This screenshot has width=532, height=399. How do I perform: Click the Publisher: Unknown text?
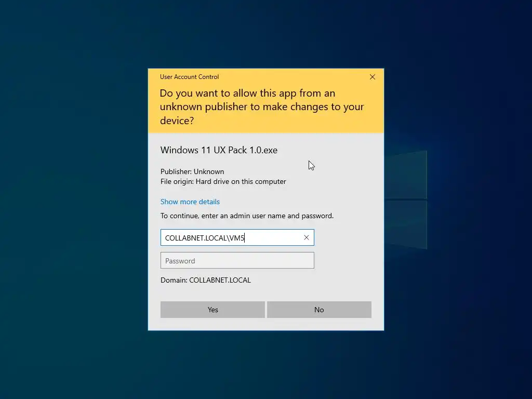192,171
